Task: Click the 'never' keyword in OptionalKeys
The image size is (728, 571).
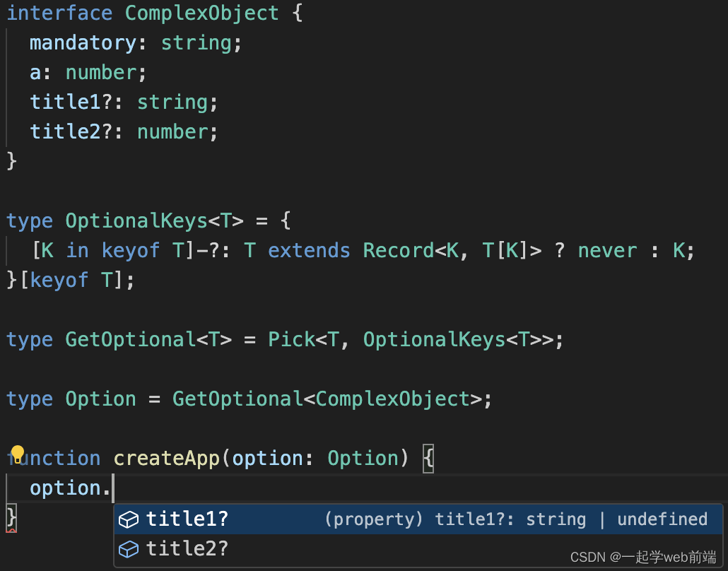Action: [x=607, y=251]
